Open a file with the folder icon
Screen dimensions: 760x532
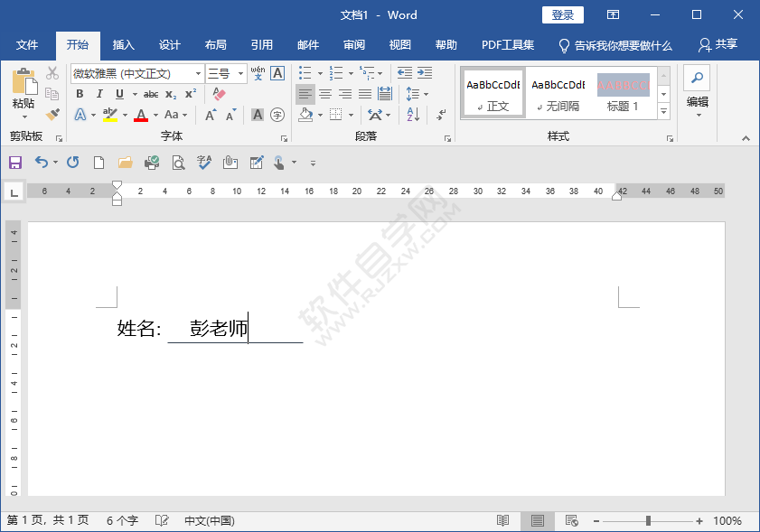click(x=126, y=163)
